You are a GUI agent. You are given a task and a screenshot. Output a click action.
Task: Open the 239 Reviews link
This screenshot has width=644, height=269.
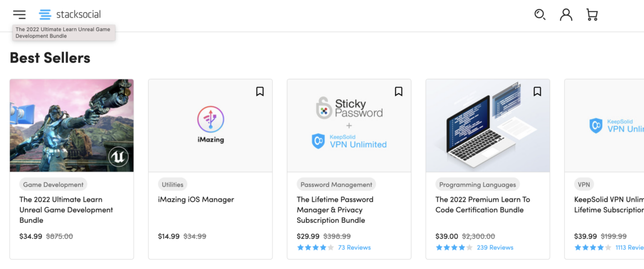(x=495, y=248)
